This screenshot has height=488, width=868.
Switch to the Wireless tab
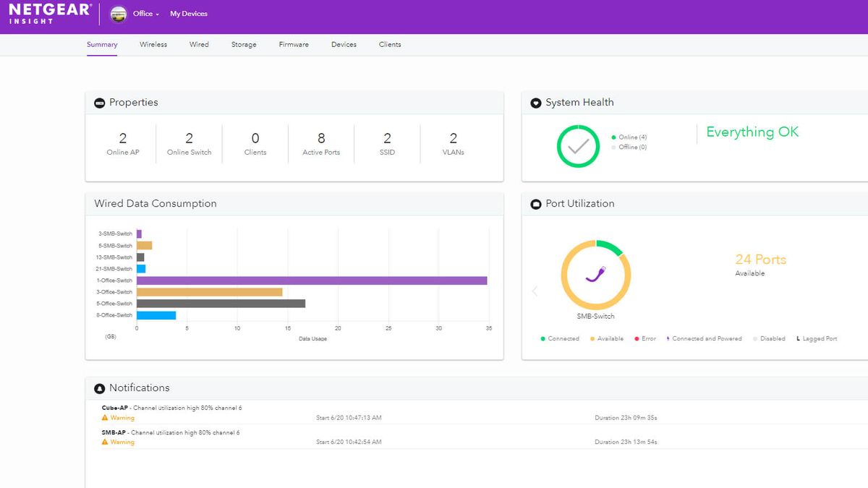point(153,44)
